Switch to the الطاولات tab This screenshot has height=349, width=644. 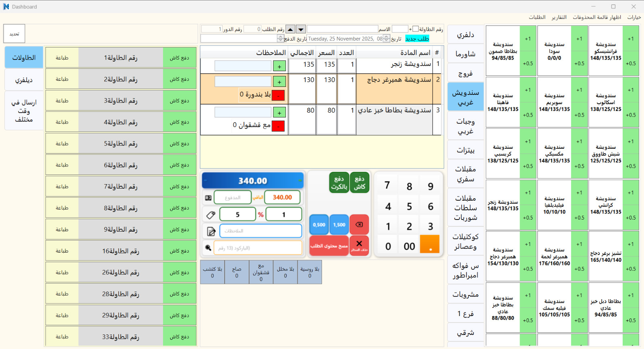(24, 57)
